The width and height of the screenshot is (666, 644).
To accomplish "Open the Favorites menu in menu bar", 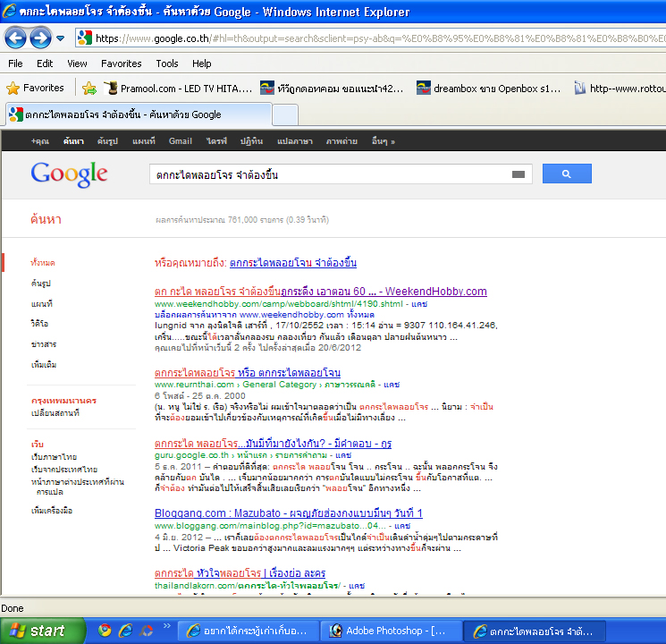I will 121,64.
